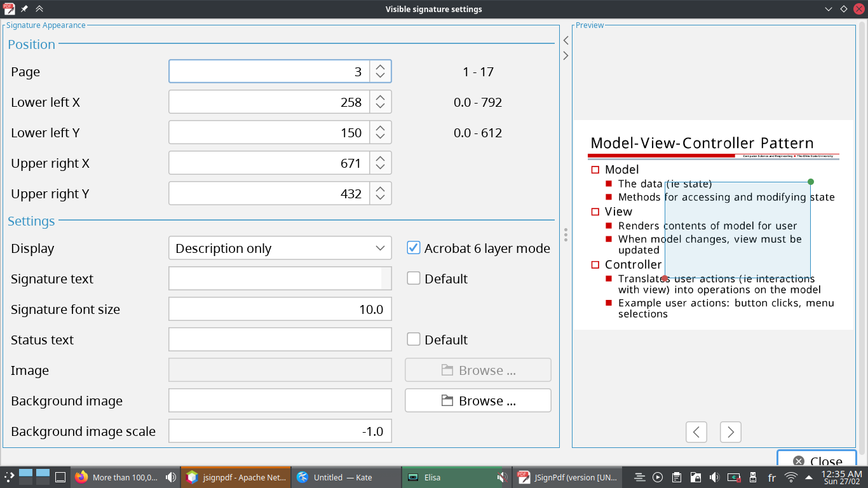This screenshot has height=488, width=868.
Task: Close the Visible signature settings dialog
Action: tap(817, 461)
